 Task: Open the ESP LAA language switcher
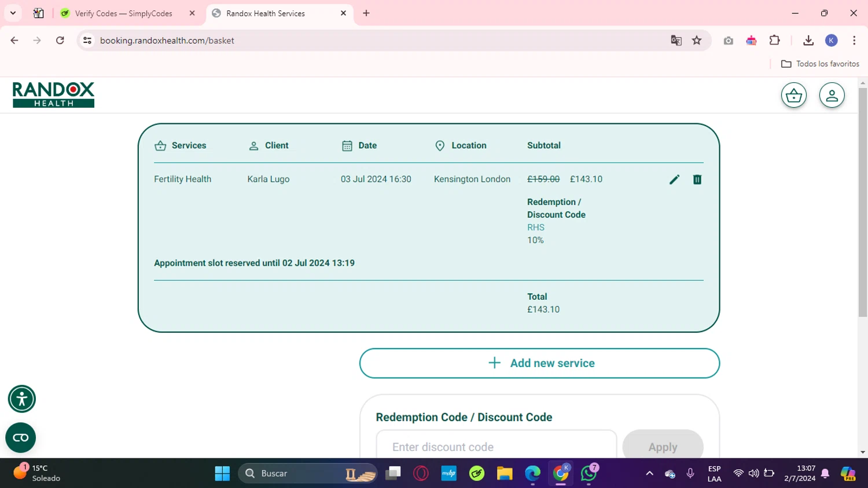714,474
